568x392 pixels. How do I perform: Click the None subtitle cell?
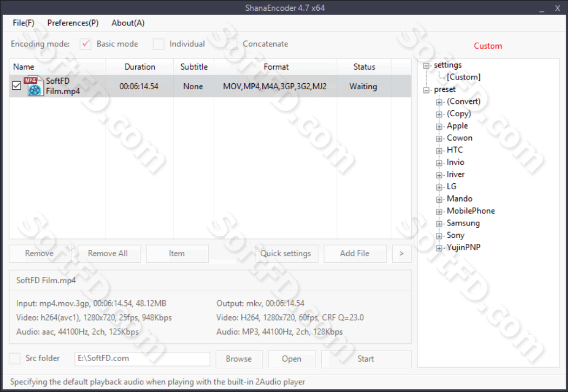[x=193, y=87]
